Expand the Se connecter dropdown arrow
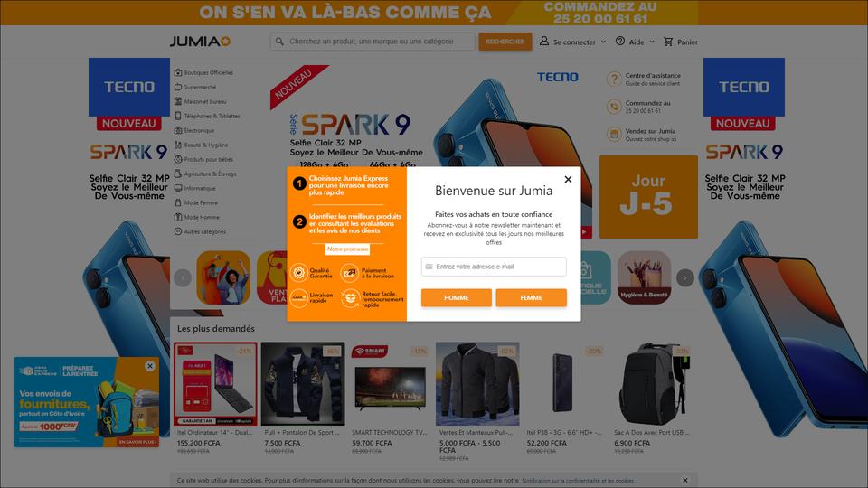This screenshot has height=488, width=868. 603,42
